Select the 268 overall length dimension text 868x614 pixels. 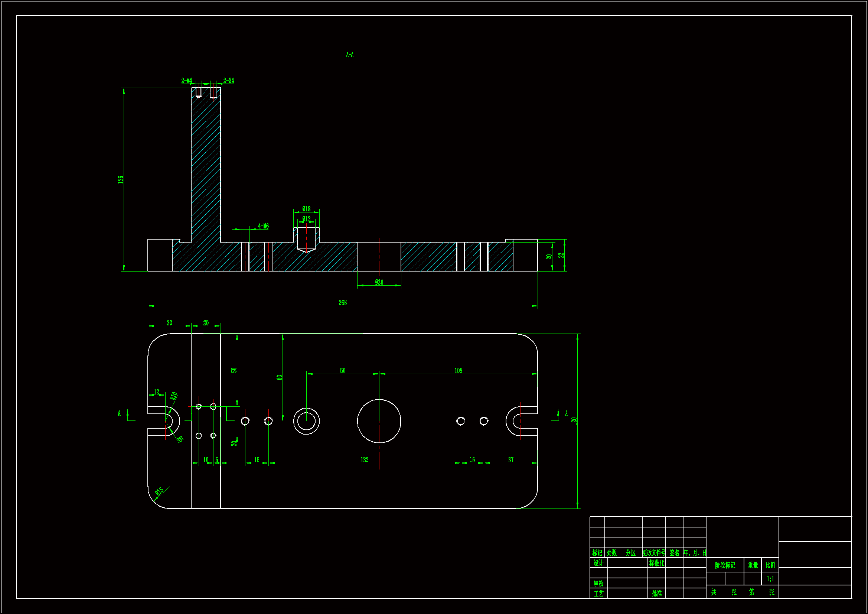(x=343, y=303)
